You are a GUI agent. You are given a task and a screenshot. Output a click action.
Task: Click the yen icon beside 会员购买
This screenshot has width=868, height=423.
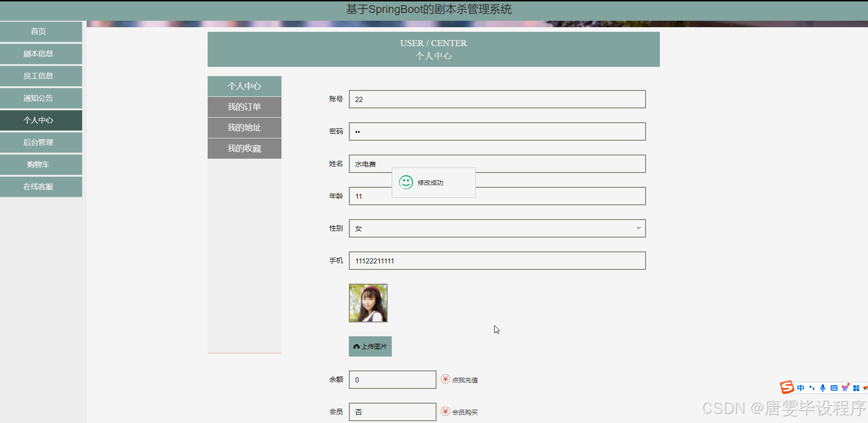(445, 411)
